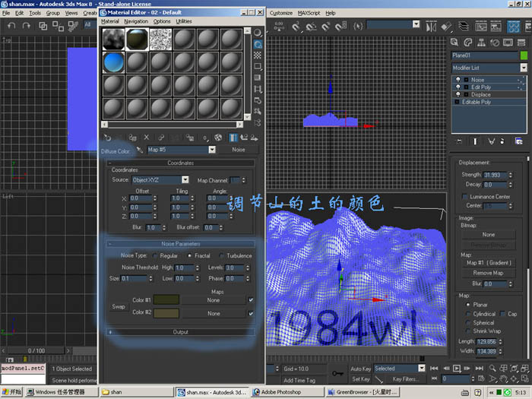Click the Sample Type sphere icon in Material Editor
This screenshot has width=532, height=399.
pos(258,33)
